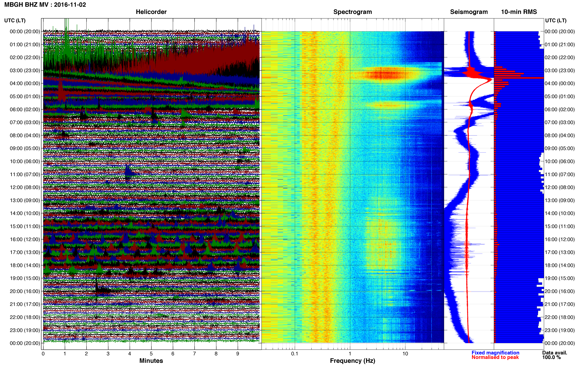This screenshot has height=368, width=588.
Task: Click the Helicorder panel title
Action: 151,12
